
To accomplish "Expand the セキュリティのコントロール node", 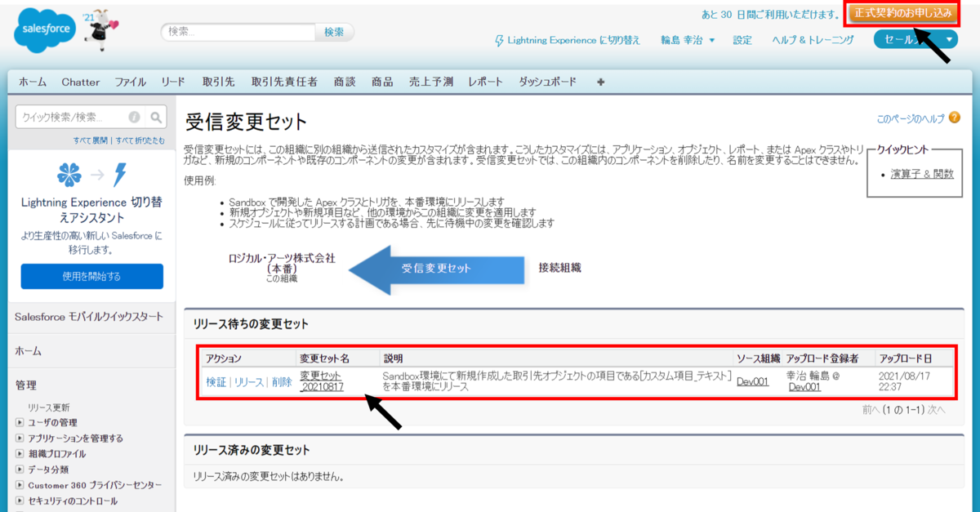I will [x=20, y=501].
